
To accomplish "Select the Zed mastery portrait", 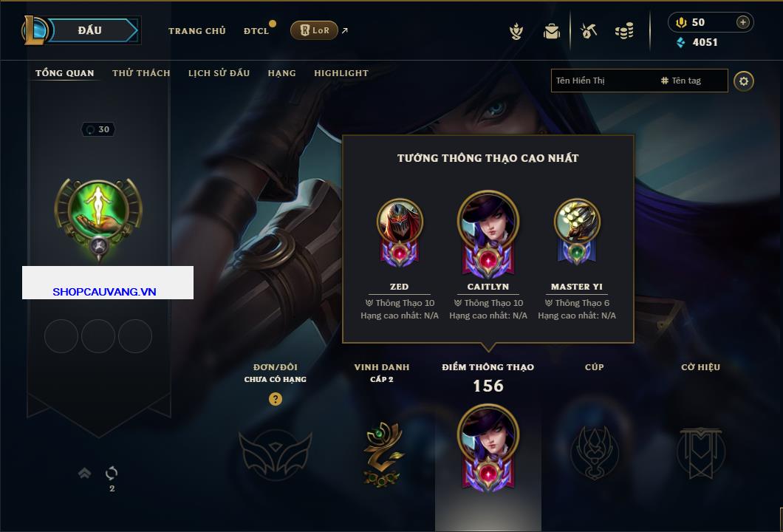I will (x=400, y=232).
